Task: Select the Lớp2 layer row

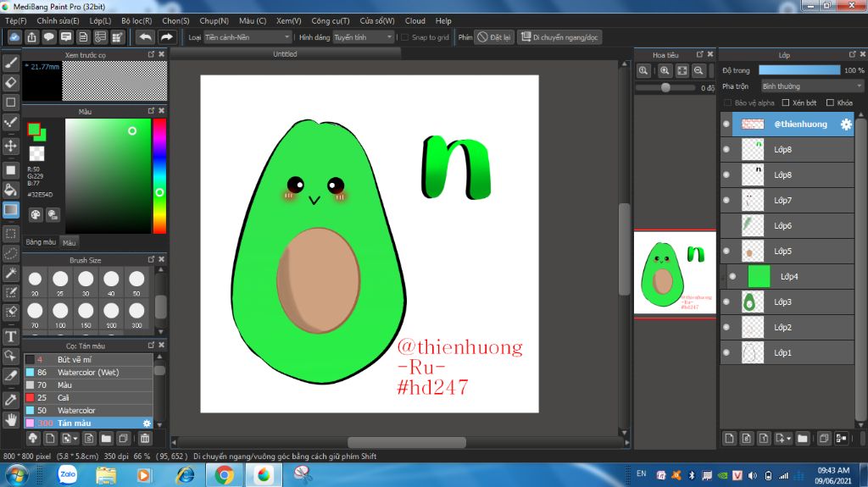Action: pyautogui.click(x=787, y=327)
